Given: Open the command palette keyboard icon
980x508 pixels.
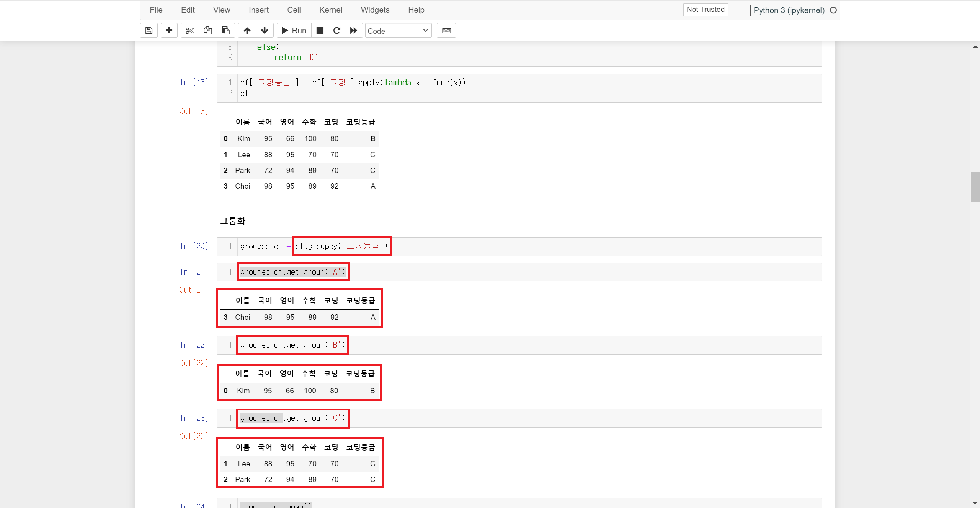Looking at the screenshot, I should click(x=446, y=31).
